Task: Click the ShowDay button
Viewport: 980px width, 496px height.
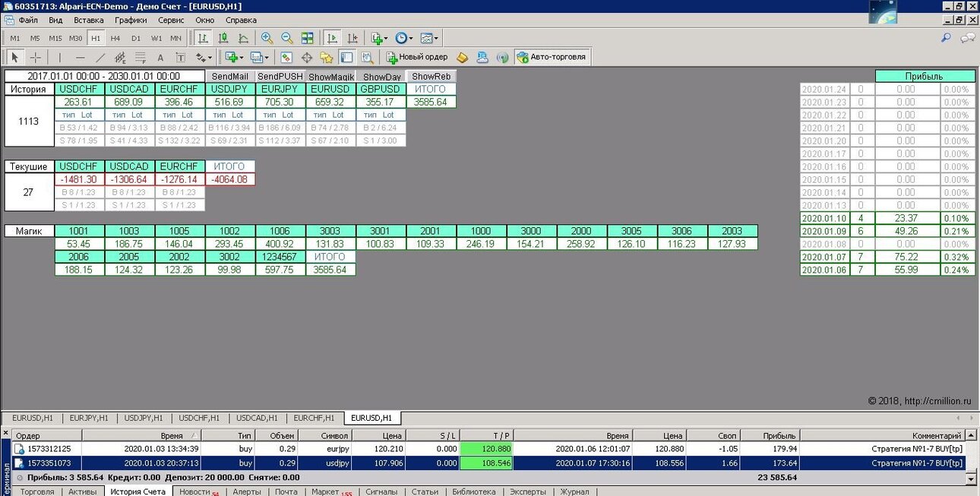Action: (x=382, y=77)
